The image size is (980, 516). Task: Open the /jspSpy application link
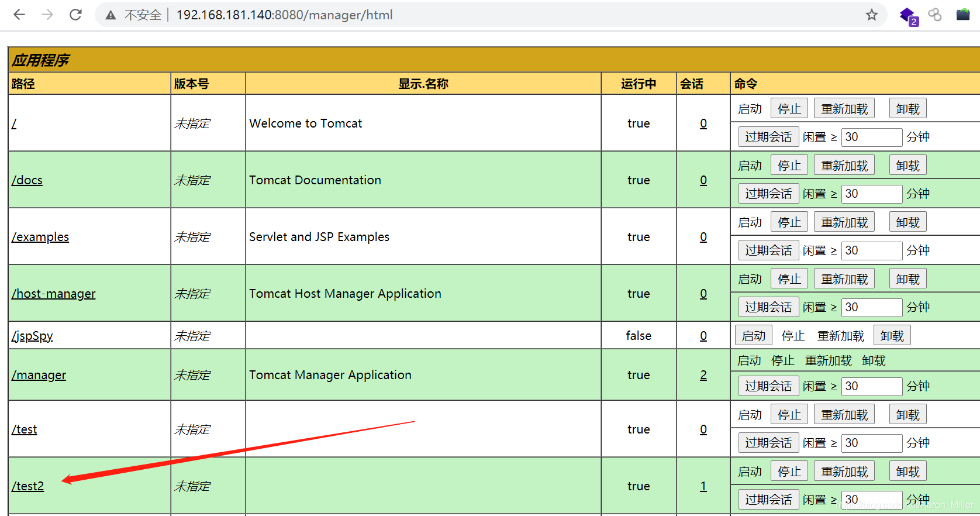click(x=32, y=336)
